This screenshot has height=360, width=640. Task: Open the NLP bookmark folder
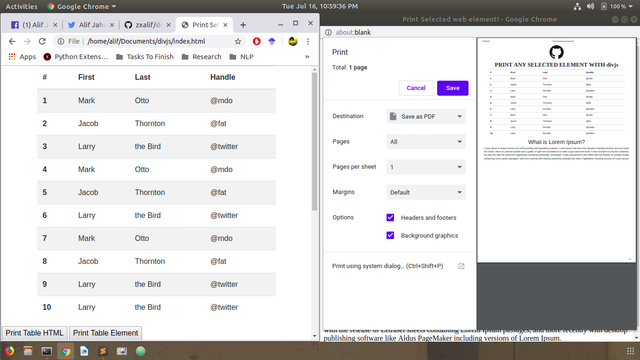point(242,57)
